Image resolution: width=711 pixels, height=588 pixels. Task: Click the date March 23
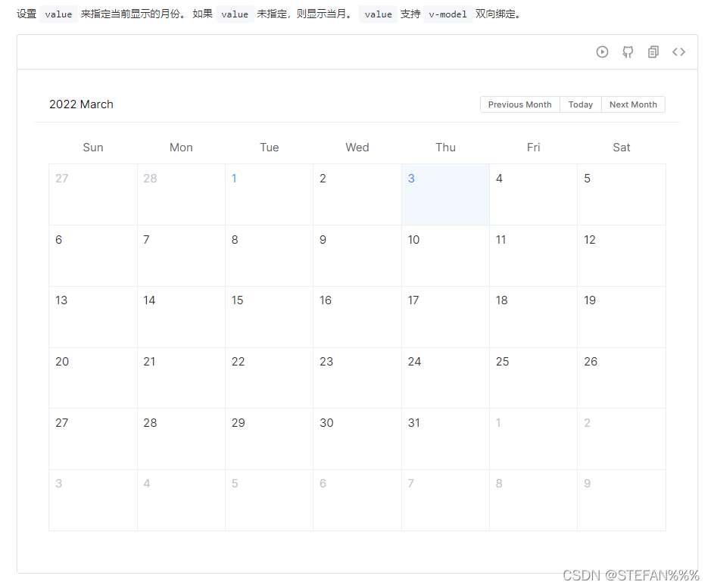click(357, 378)
